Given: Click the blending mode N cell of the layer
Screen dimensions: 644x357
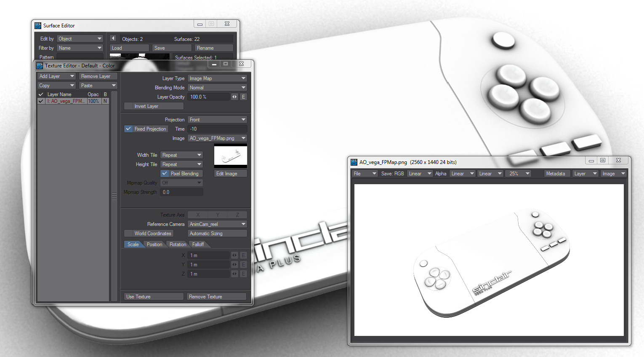Looking at the screenshot, I should [x=105, y=101].
